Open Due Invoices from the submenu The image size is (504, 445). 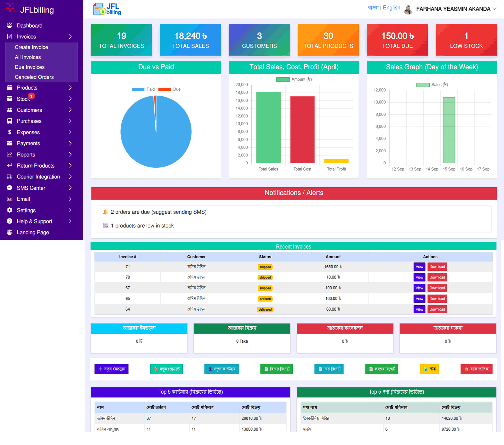(30, 67)
